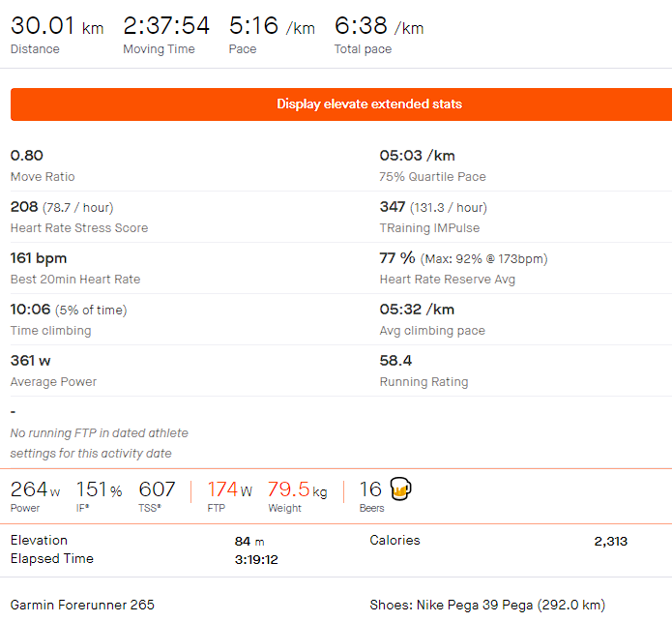Click the 361 w Average Power value
The image size is (672, 622).
(30, 361)
